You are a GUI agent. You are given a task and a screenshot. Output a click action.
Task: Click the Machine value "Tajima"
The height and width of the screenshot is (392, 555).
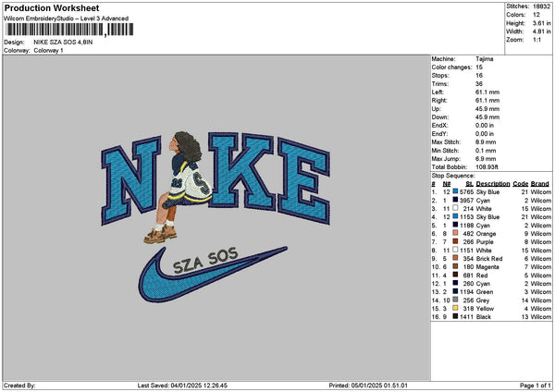point(484,59)
